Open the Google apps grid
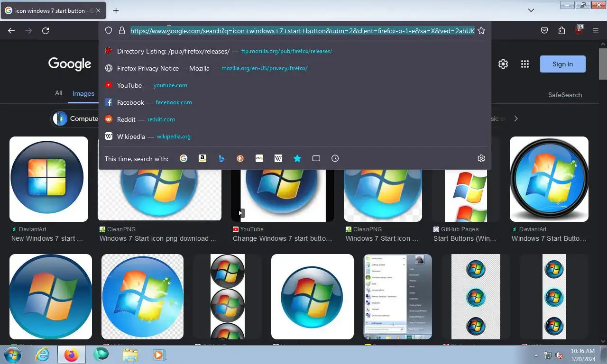 tap(524, 64)
